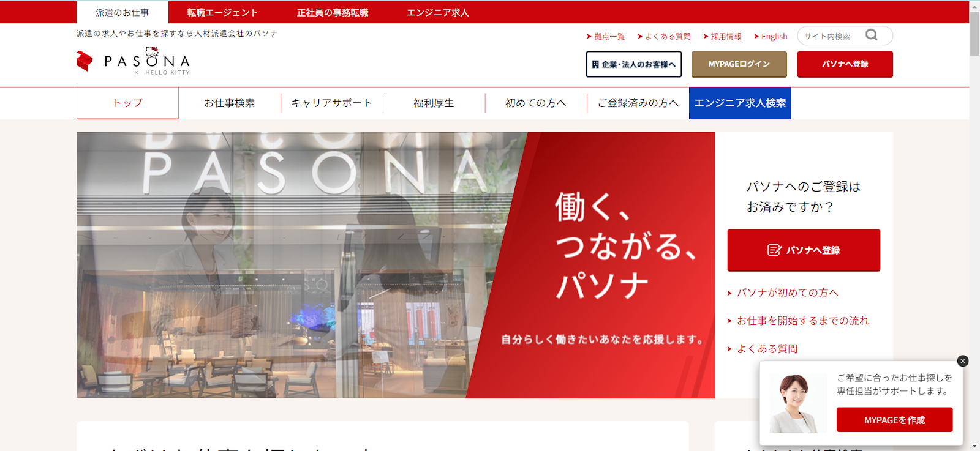Click the search magnifier icon
The height and width of the screenshot is (451, 980).
872,35
